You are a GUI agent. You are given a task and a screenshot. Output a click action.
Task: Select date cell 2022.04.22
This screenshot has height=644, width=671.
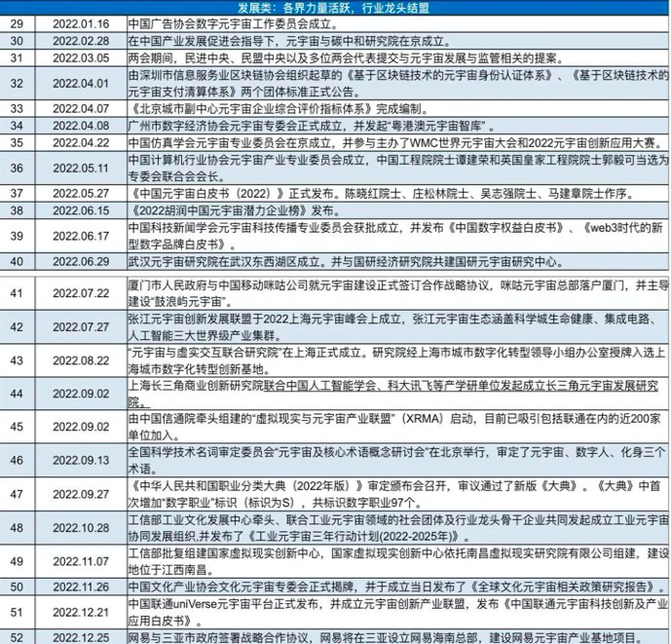(x=81, y=142)
